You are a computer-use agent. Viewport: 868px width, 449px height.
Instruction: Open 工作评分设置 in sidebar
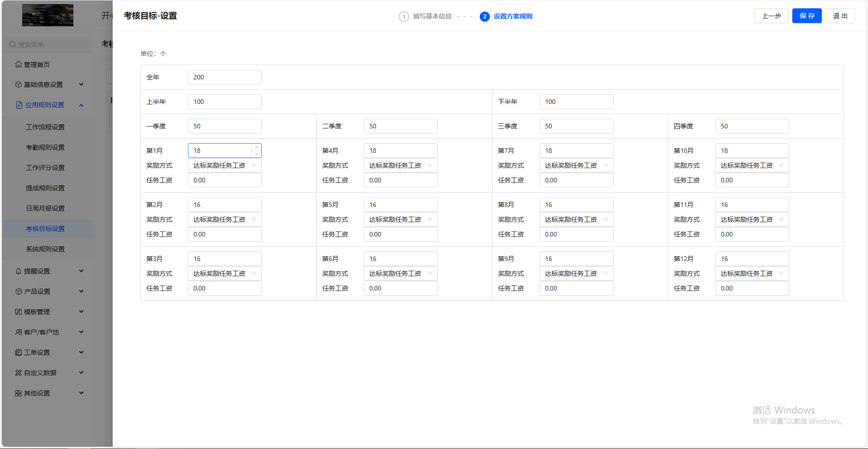tap(45, 168)
